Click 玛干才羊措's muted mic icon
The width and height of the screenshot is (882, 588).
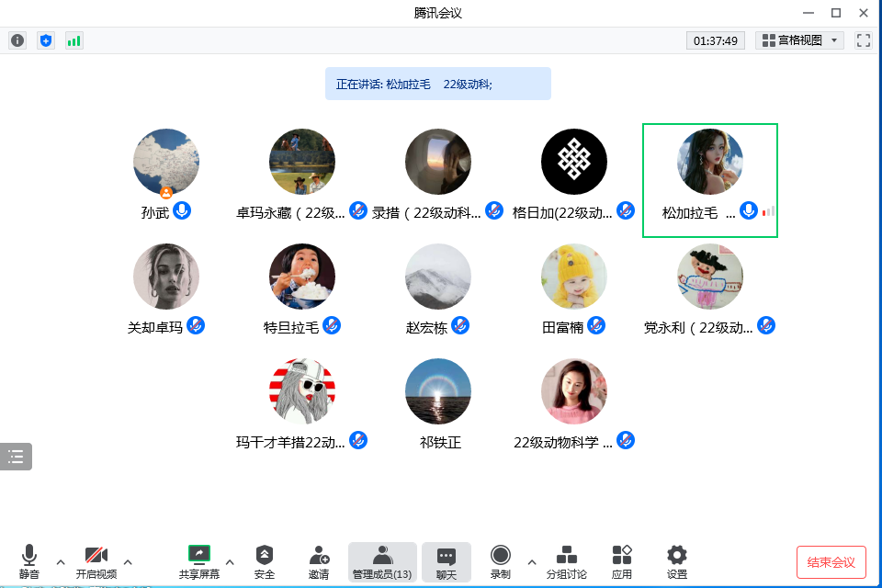(x=357, y=441)
